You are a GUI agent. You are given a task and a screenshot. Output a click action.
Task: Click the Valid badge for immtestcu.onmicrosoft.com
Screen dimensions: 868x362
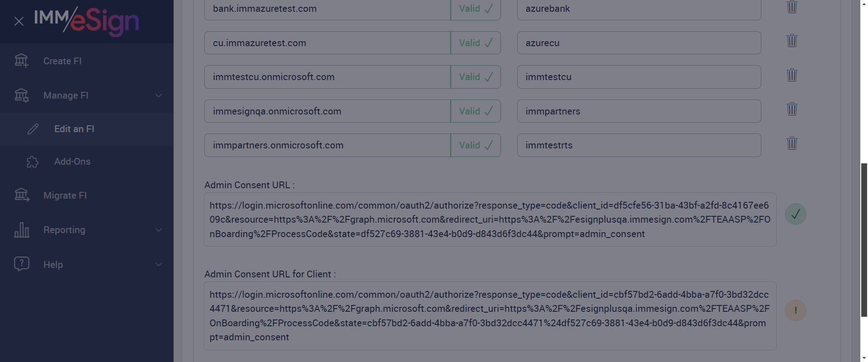476,77
